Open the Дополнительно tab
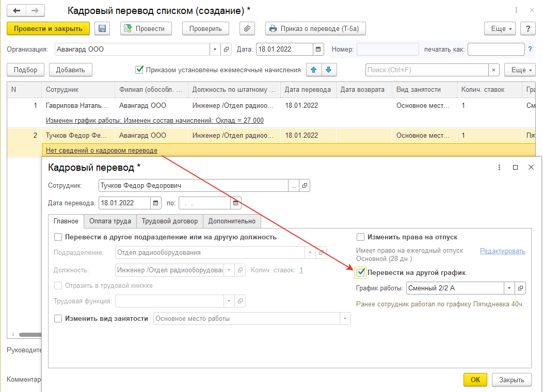 (x=232, y=221)
